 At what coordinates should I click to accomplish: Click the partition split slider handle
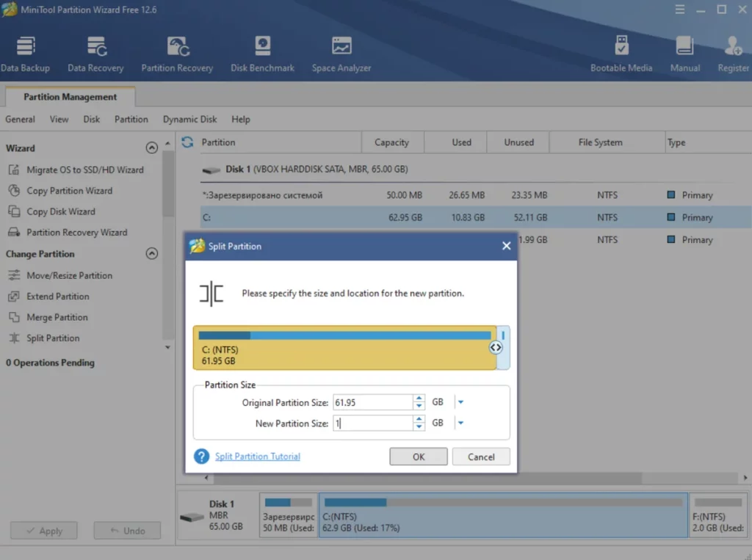[496, 347]
